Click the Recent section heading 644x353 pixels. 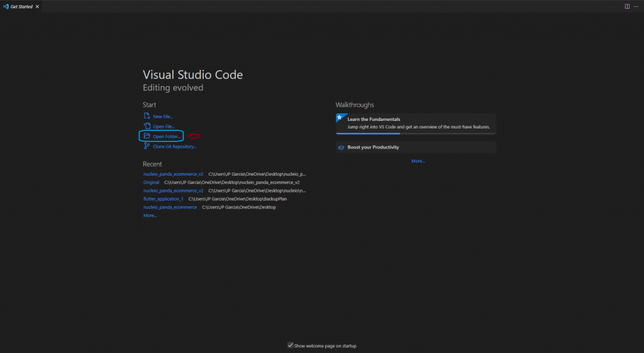tap(152, 164)
